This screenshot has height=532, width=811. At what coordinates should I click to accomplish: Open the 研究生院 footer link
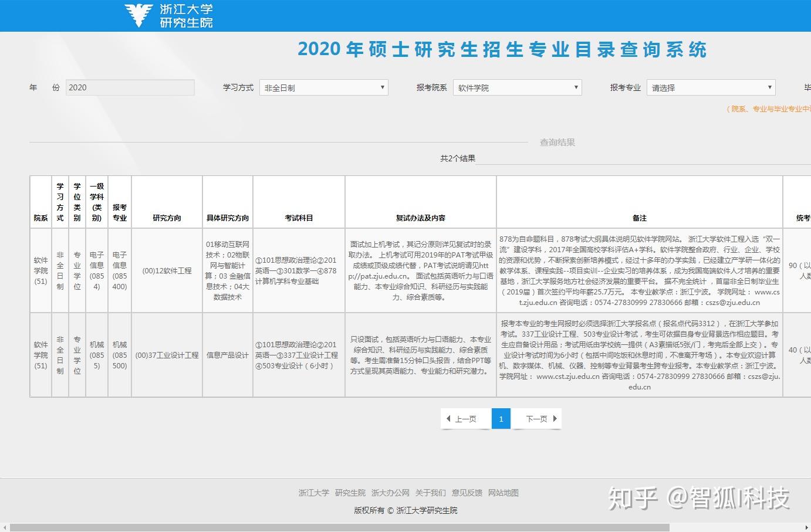pyautogui.click(x=350, y=493)
